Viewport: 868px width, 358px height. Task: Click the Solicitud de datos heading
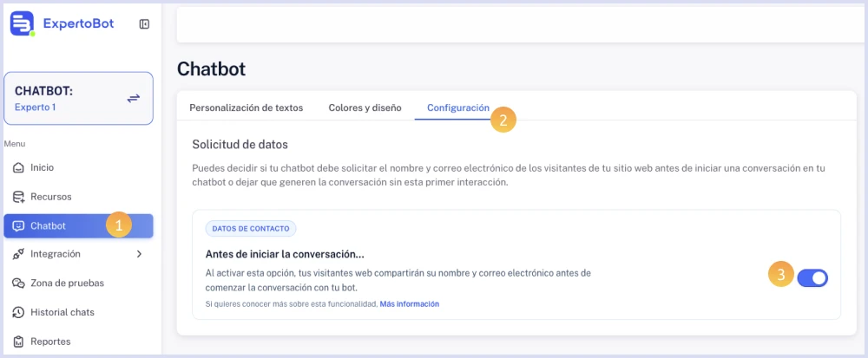click(240, 145)
